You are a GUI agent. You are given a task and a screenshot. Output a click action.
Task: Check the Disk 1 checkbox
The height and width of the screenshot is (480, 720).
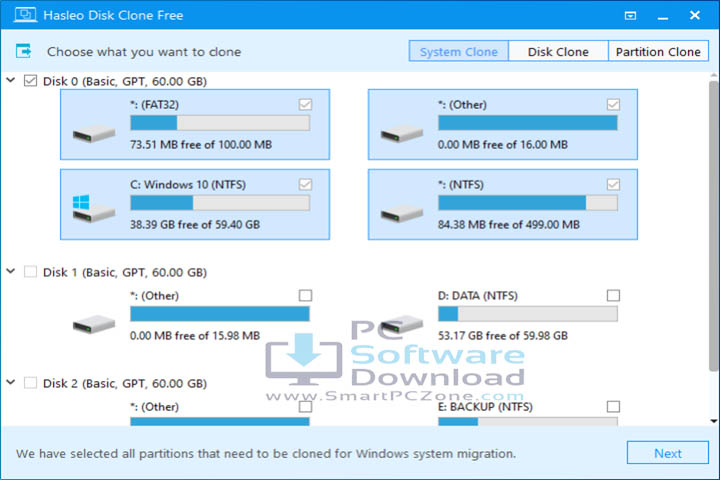tap(30, 272)
